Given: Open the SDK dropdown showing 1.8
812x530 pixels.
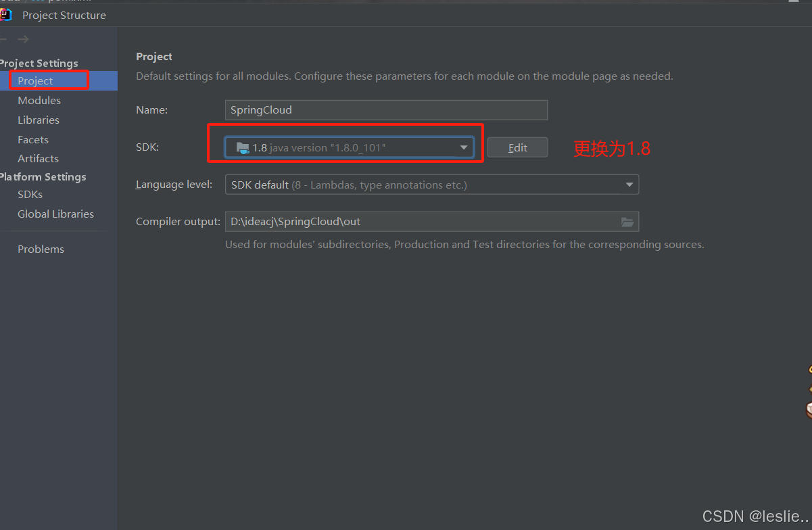Looking at the screenshot, I should click(349, 147).
